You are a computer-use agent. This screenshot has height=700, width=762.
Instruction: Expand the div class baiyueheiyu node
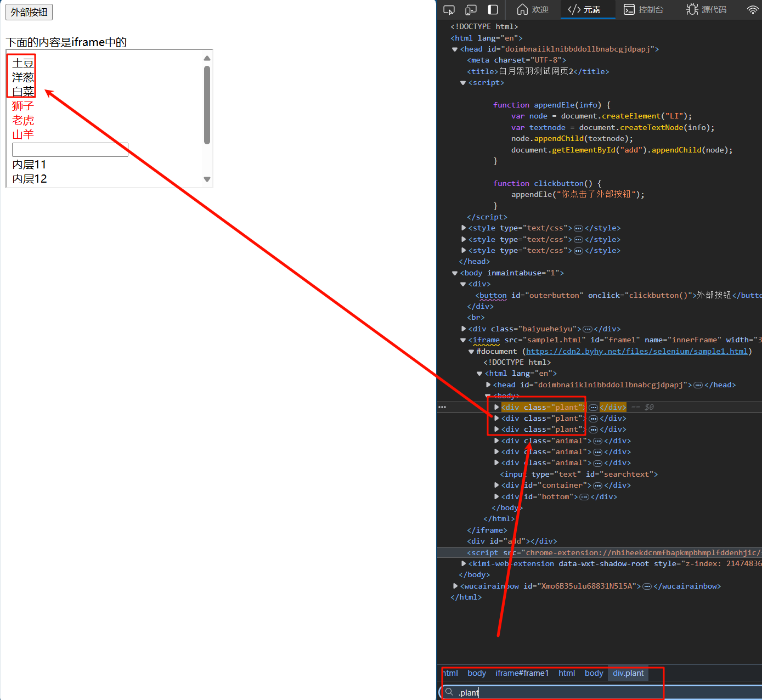point(464,329)
